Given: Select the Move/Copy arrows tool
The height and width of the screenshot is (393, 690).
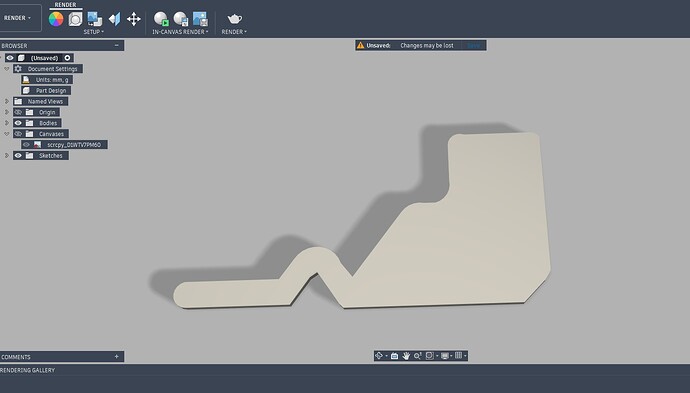Looking at the screenshot, I should (134, 19).
